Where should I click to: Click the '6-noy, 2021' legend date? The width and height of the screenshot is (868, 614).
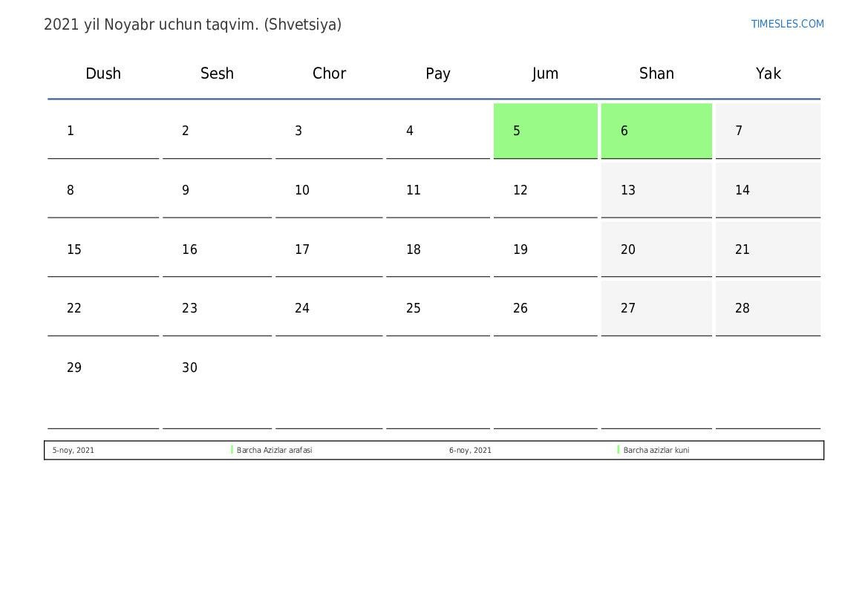point(470,450)
